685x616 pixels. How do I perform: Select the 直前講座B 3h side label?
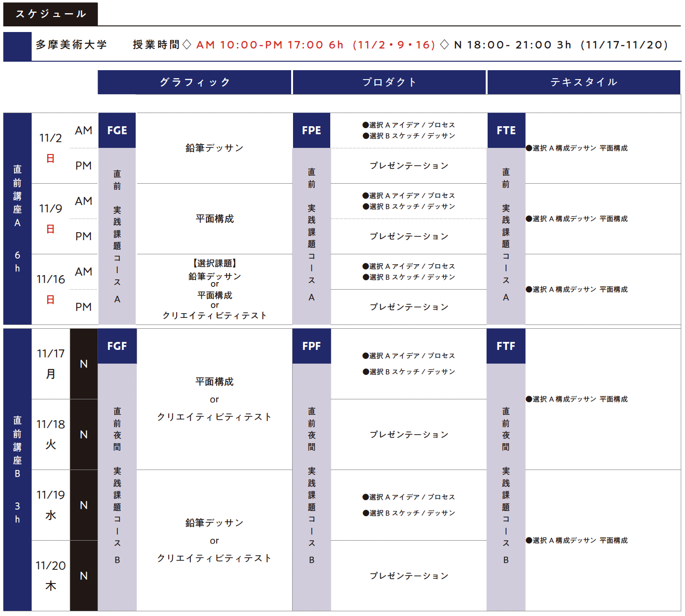(17, 470)
